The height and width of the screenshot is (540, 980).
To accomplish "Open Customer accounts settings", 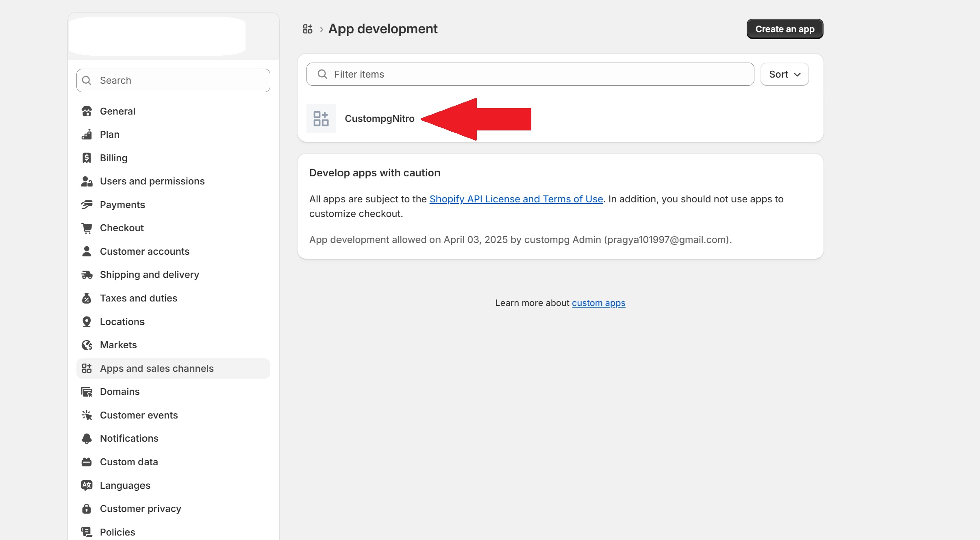I will click(x=173, y=252).
